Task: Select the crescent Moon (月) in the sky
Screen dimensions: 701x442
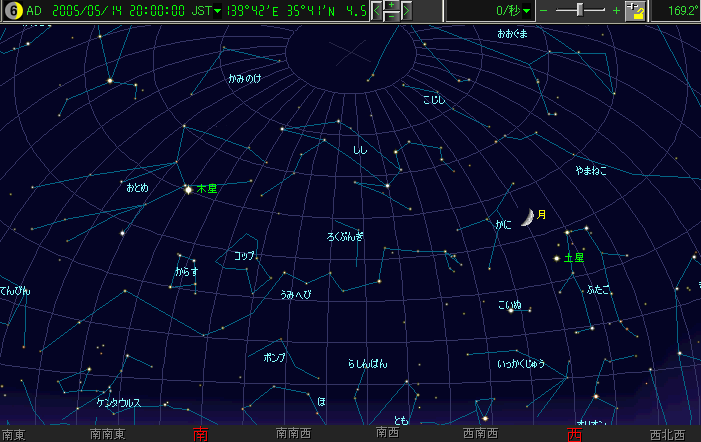Action: click(525, 217)
